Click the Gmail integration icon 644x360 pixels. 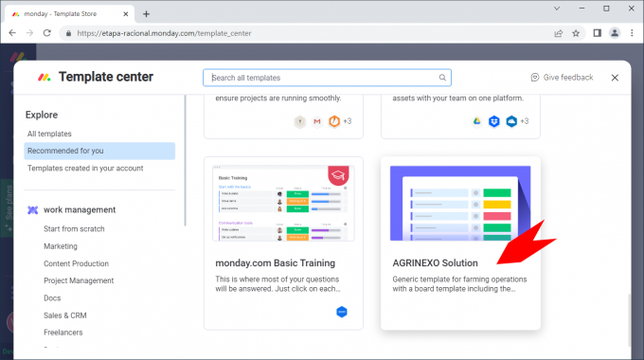click(317, 121)
